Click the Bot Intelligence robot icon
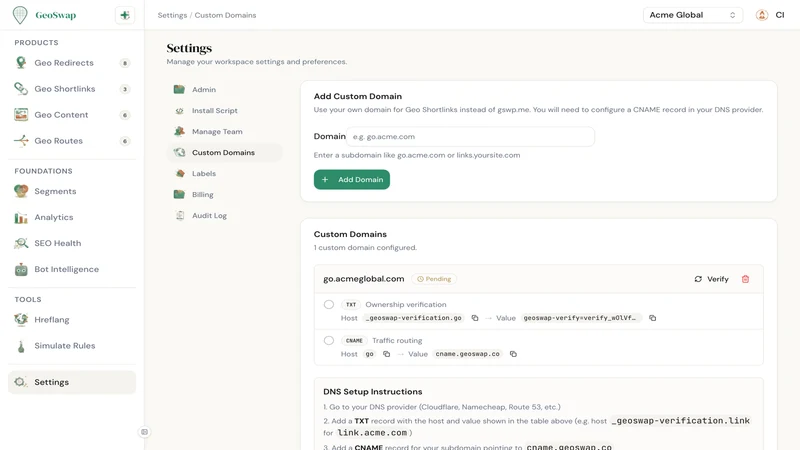800x450 pixels. coord(21,269)
